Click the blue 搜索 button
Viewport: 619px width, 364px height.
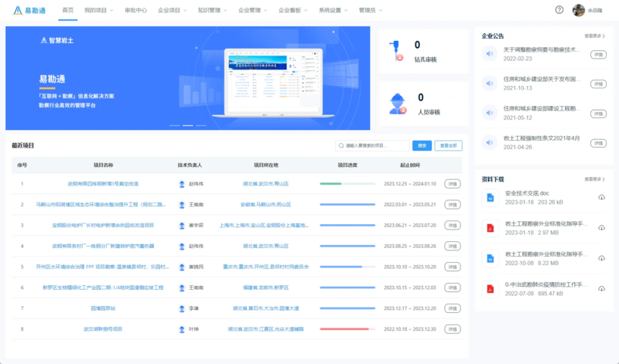(x=422, y=145)
